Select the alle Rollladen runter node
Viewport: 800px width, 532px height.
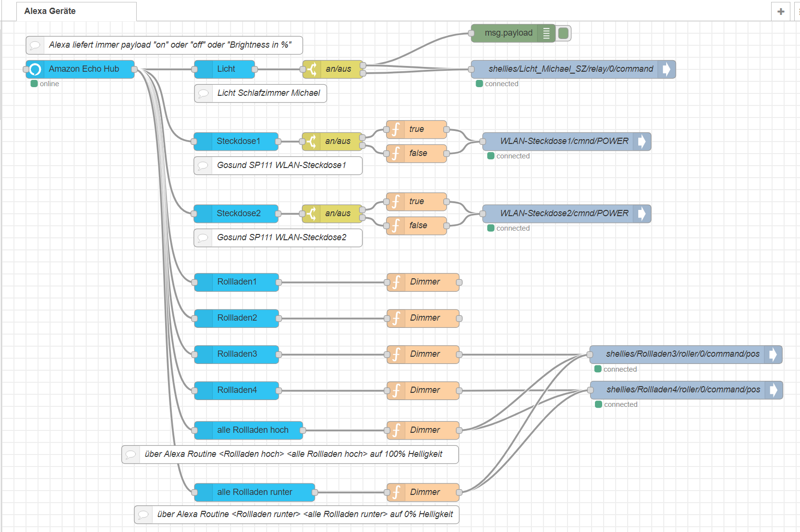255,493
